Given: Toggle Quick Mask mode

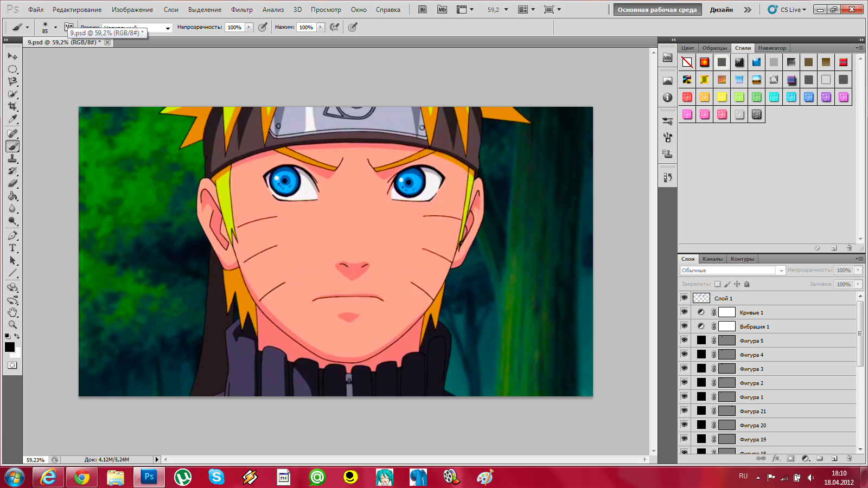Looking at the screenshot, I should tap(12, 365).
